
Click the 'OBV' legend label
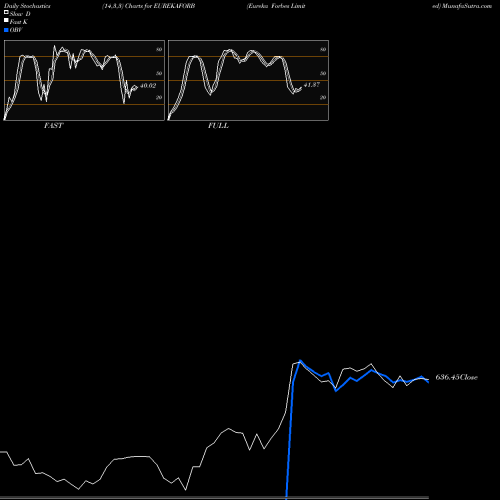pos(16,30)
